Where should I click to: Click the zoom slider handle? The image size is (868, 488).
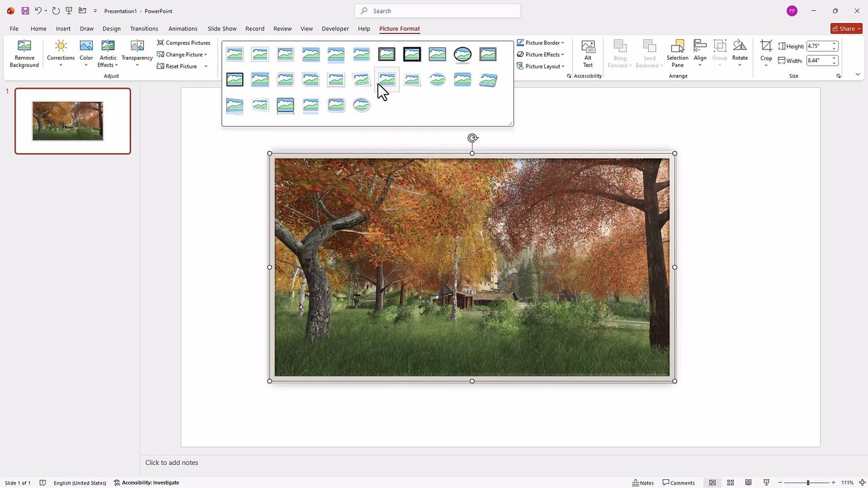pos(808,483)
